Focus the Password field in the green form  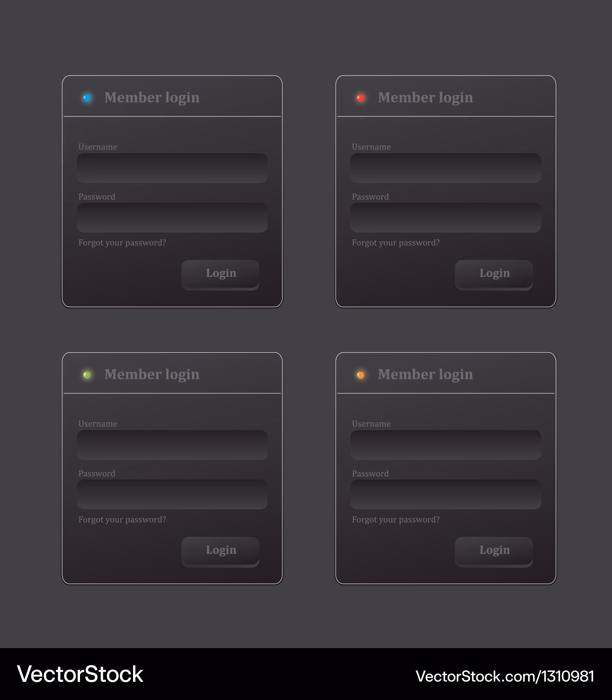pos(172,495)
